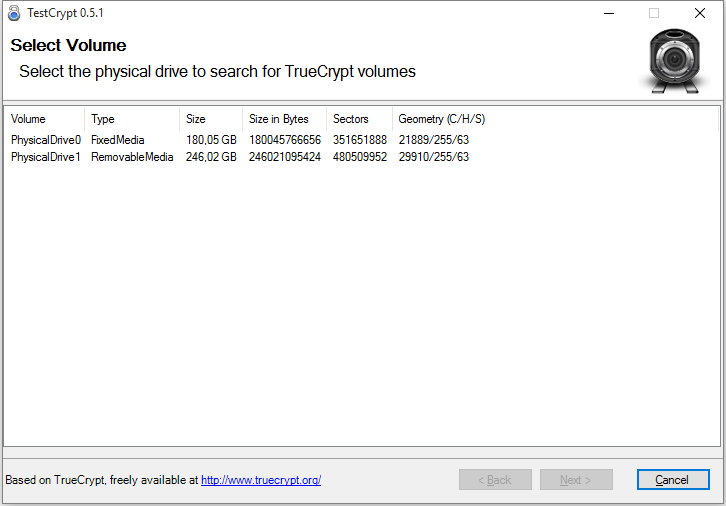The width and height of the screenshot is (726, 506).
Task: Click the 246,02 GB size cell
Action: (x=211, y=157)
